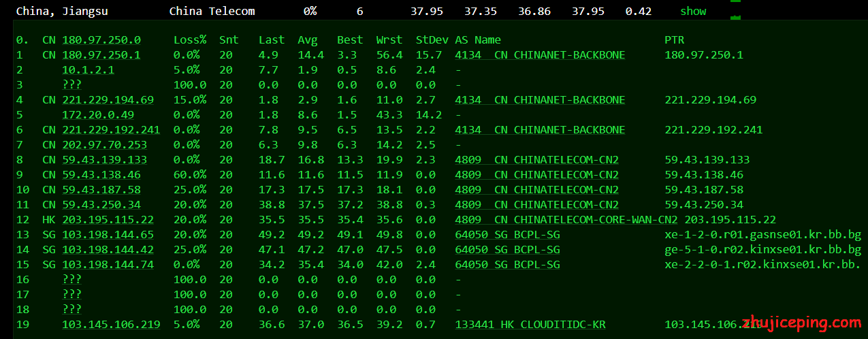
Task: Follow the 103.198.144.42 host link in hop 14
Action: click(x=108, y=250)
